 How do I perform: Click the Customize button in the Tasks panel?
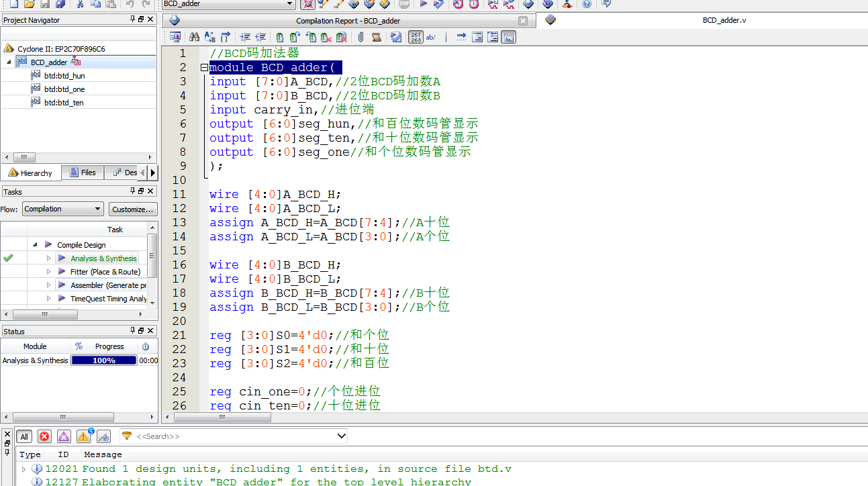[x=133, y=209]
